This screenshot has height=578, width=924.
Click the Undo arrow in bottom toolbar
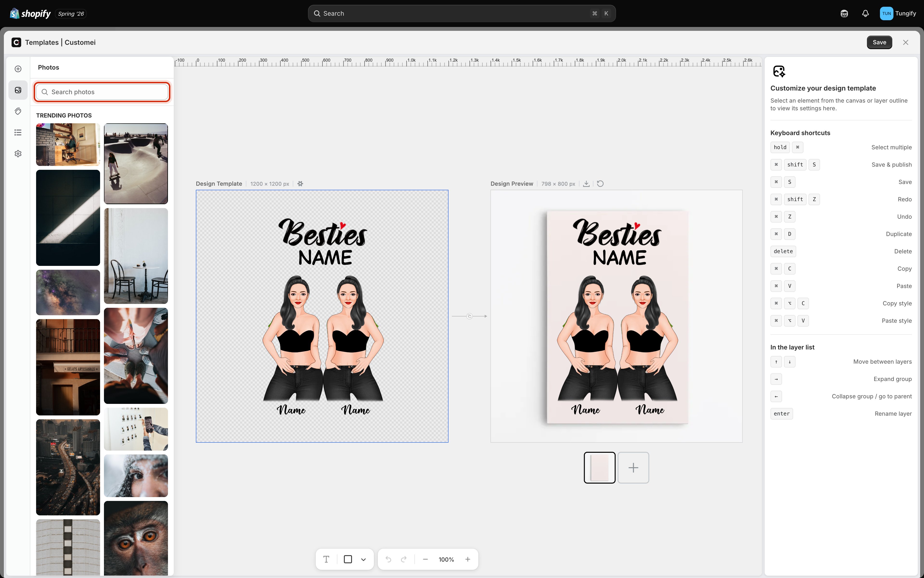(x=388, y=559)
